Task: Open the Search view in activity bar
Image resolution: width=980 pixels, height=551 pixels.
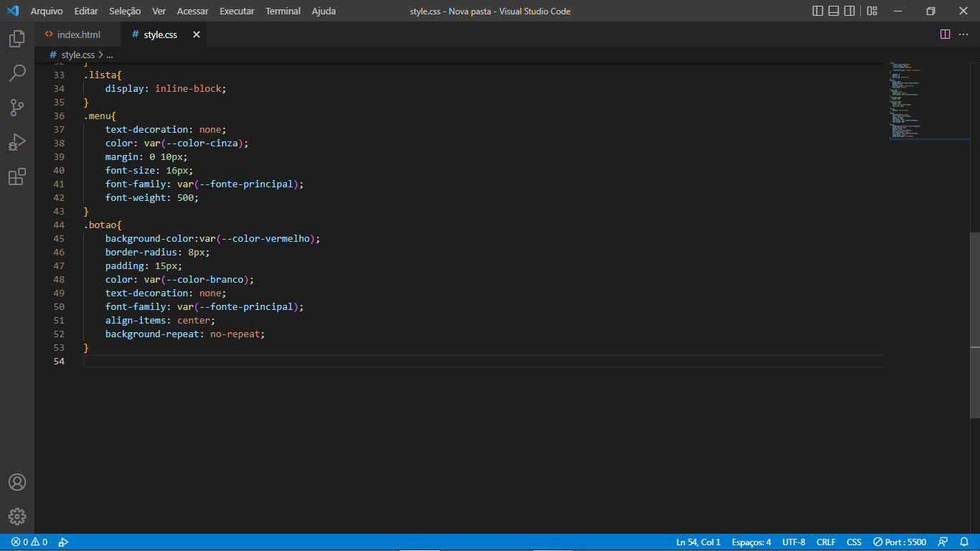Action: 17,73
